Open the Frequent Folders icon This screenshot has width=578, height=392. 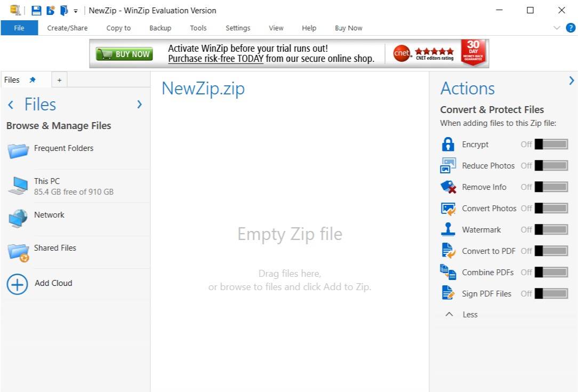coord(18,150)
